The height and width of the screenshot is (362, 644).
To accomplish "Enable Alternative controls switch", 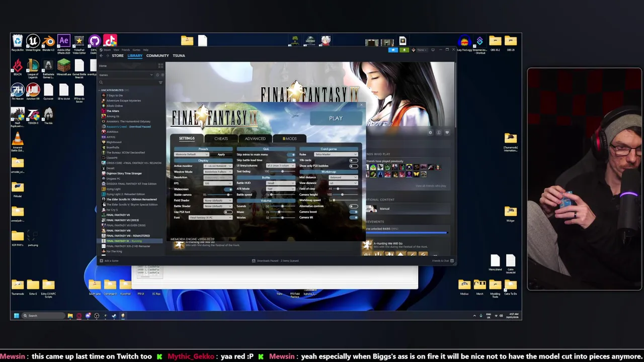I will 354,206.
